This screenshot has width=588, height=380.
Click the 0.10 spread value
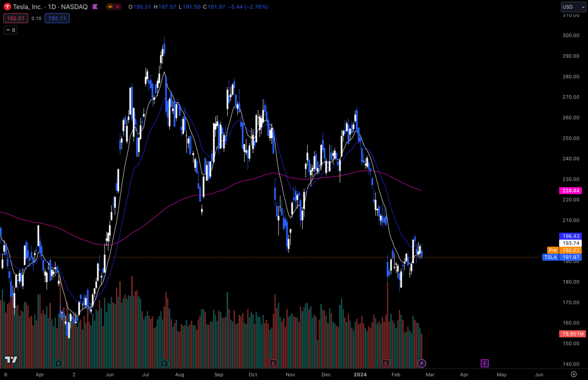(36, 18)
